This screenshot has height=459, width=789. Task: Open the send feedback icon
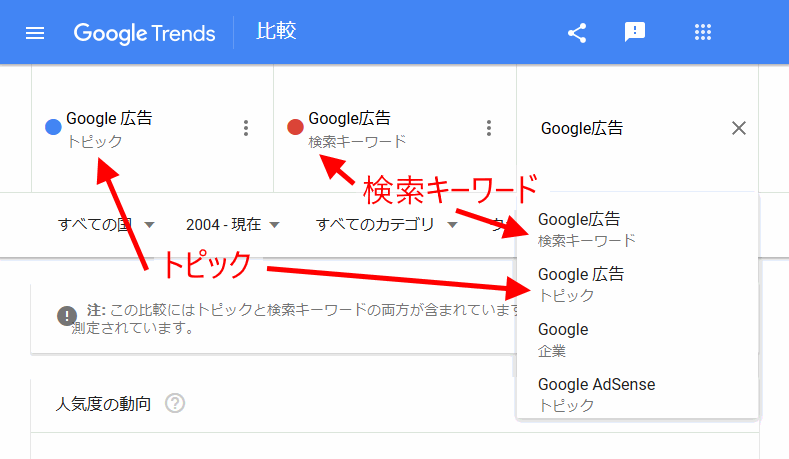coord(634,33)
